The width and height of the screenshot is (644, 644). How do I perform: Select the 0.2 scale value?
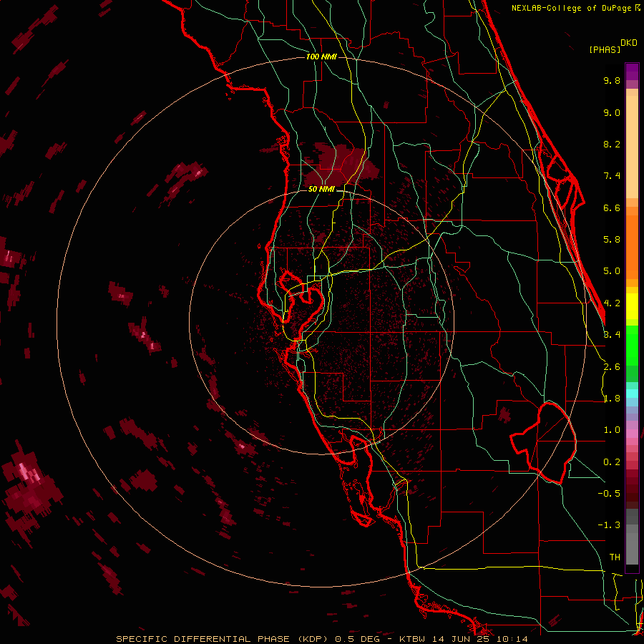612,462
